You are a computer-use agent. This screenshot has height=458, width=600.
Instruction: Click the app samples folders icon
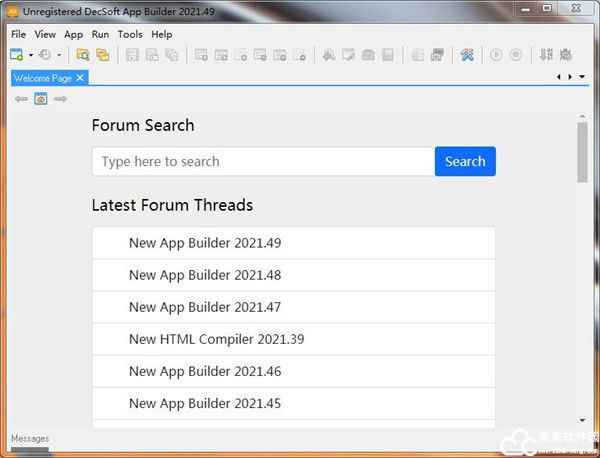(x=103, y=55)
